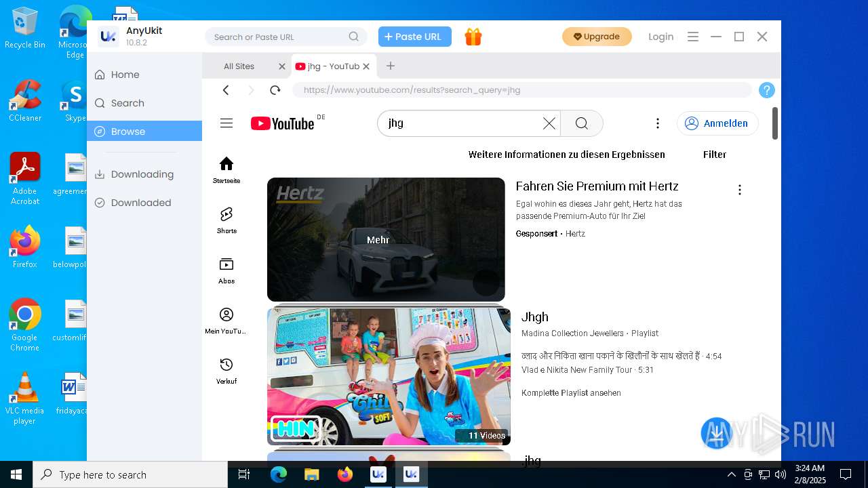Click the Paste URL button
Viewport: 868px width, 488px height.
click(415, 37)
